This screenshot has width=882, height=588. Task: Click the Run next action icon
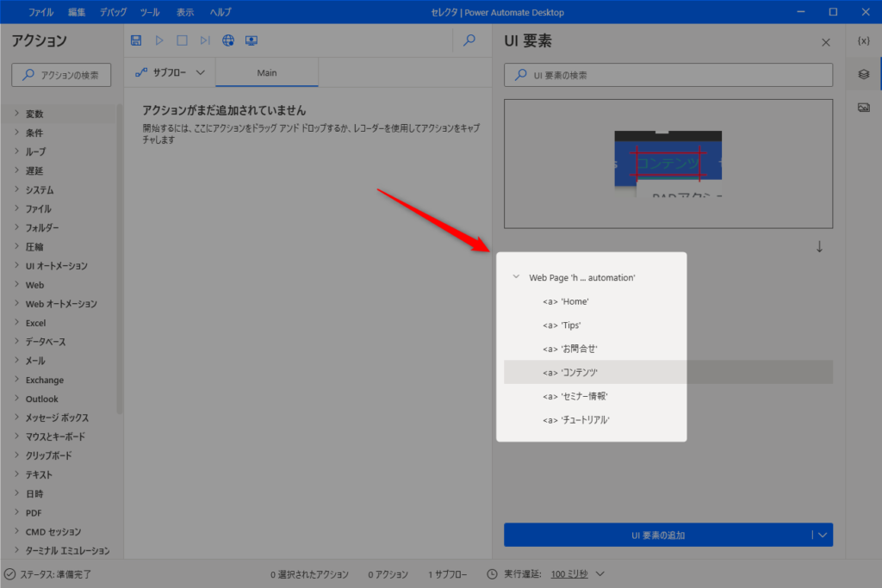pyautogui.click(x=205, y=40)
